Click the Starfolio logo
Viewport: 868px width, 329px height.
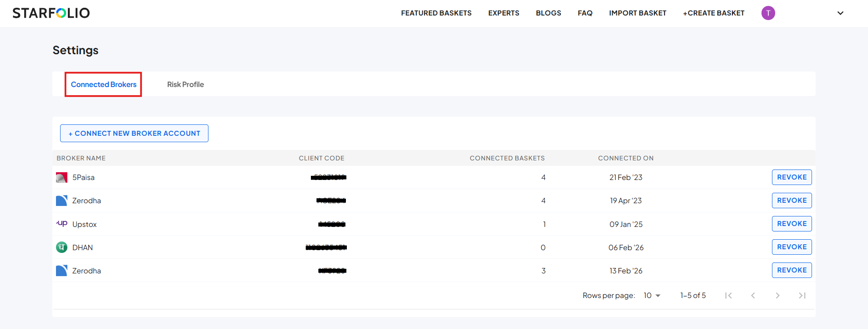(51, 13)
